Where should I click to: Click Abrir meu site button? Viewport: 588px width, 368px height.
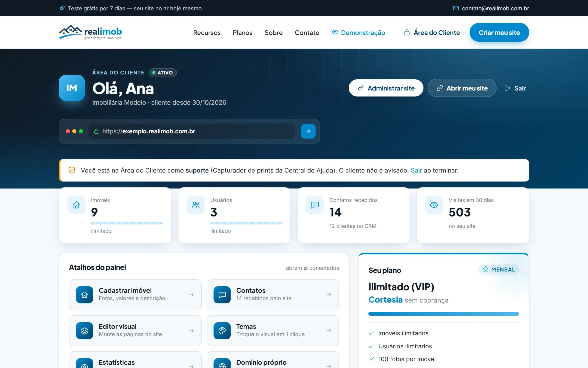point(462,88)
